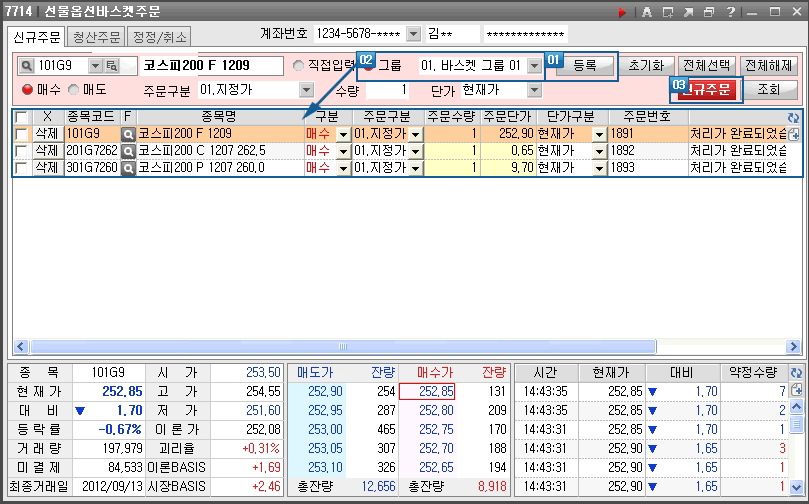Click the red 신규주문 order button
The height and width of the screenshot is (504, 809).
(x=706, y=90)
